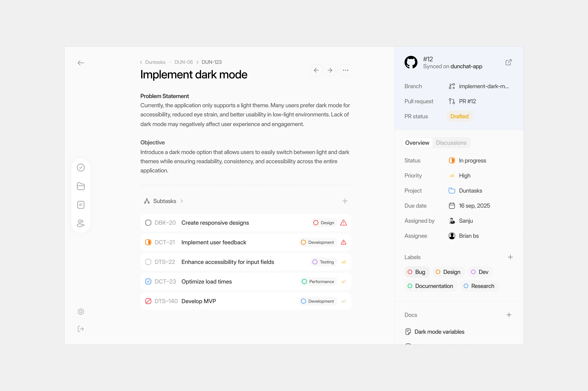Open the GitHub external link icon

coord(508,62)
